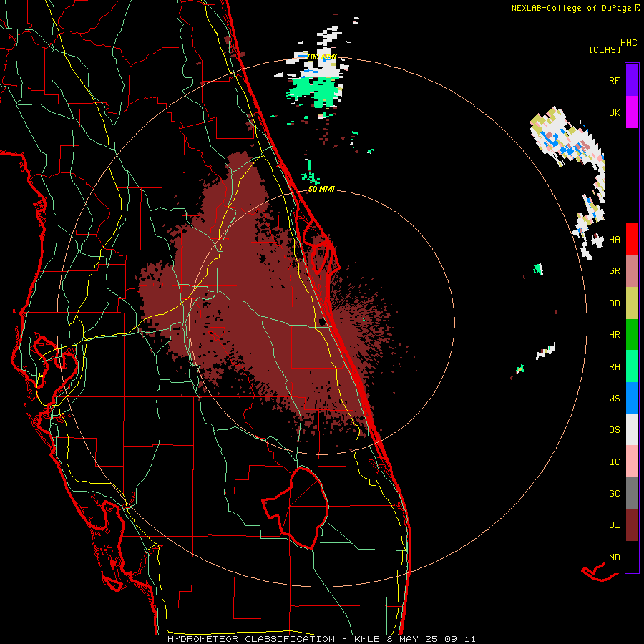Screen dimensions: 644x644
Task: Click the "IC" legend label
Action: click(x=614, y=462)
